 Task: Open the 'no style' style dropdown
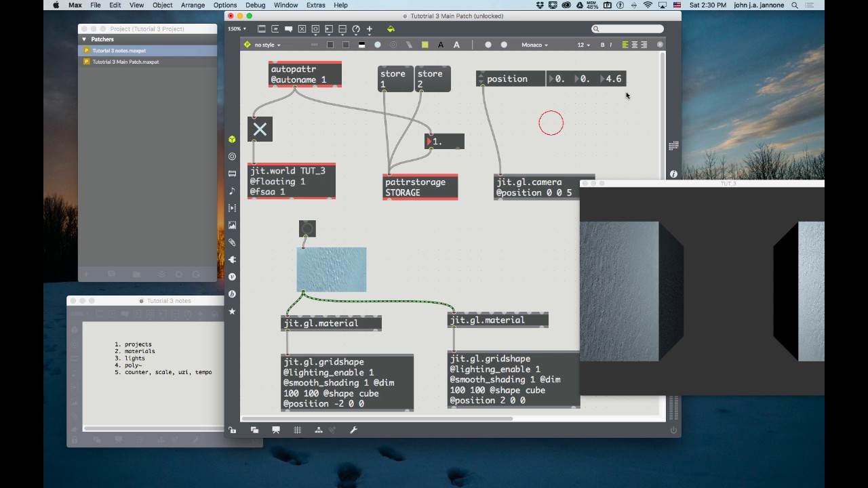pos(267,45)
